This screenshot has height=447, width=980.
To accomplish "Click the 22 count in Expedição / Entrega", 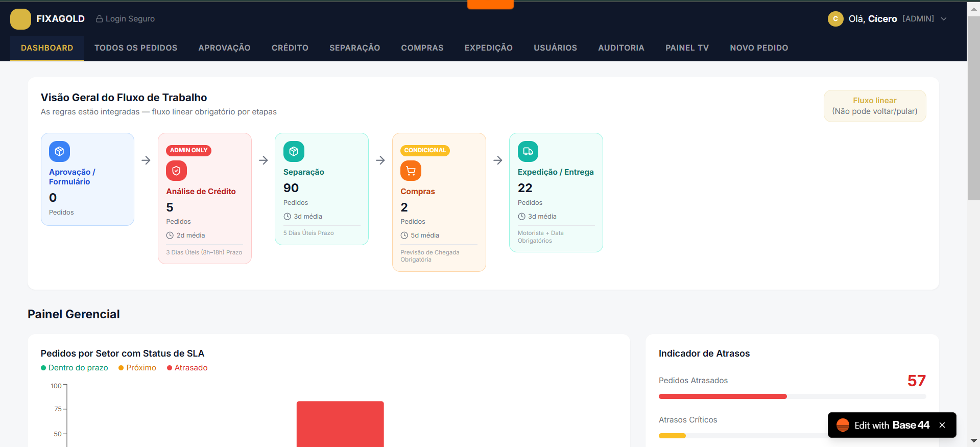I will point(525,188).
